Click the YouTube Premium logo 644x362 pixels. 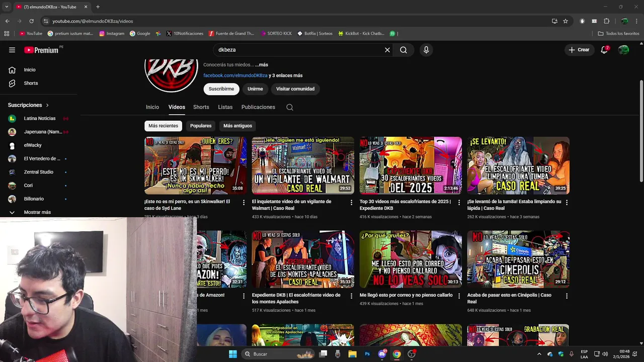(x=41, y=50)
